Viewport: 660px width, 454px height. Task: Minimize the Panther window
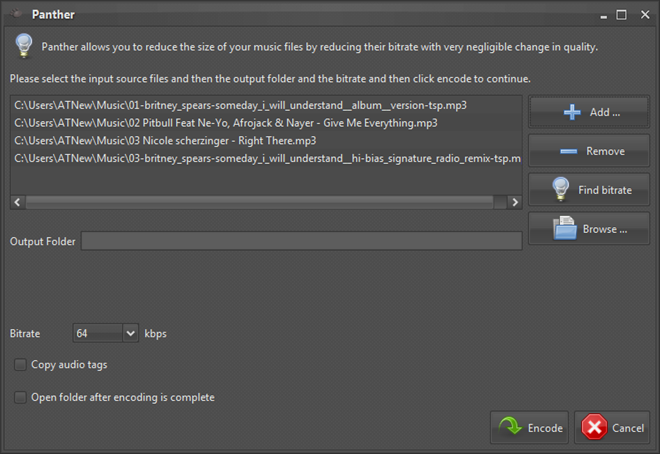click(604, 15)
